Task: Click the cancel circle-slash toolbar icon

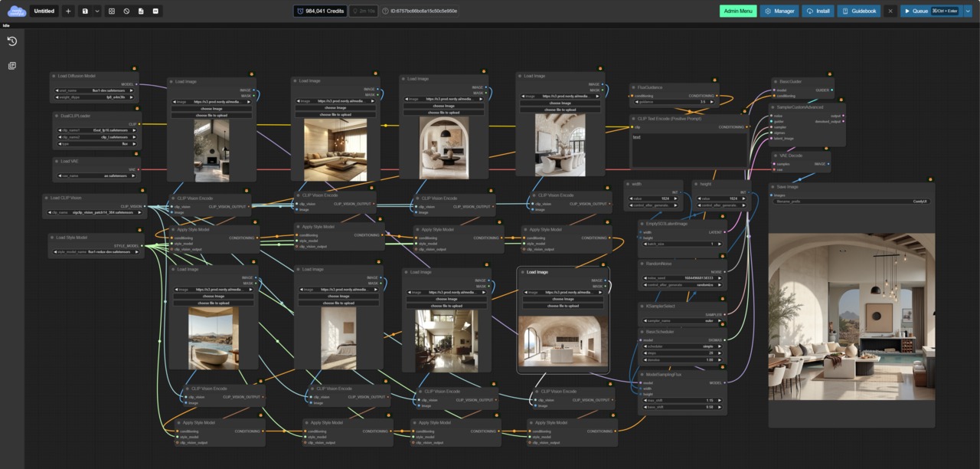Action: [x=126, y=11]
